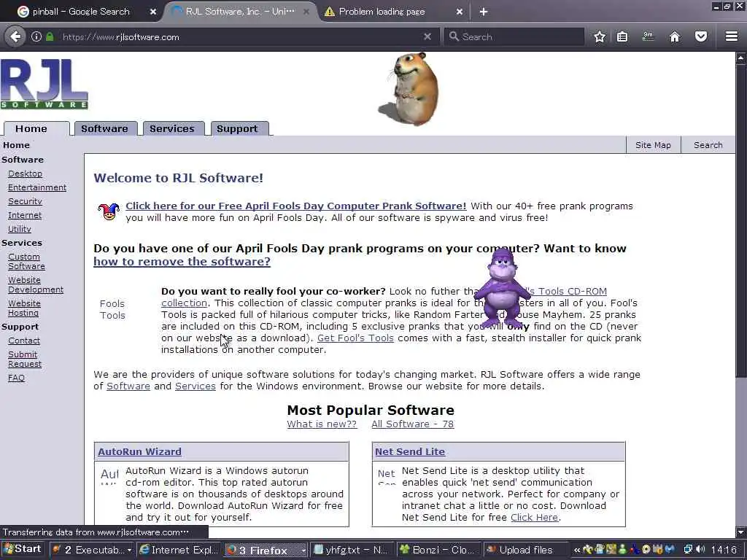Viewport: 747px width, 560px height.
Task: Open the Internet sidebar link
Action: click(25, 215)
